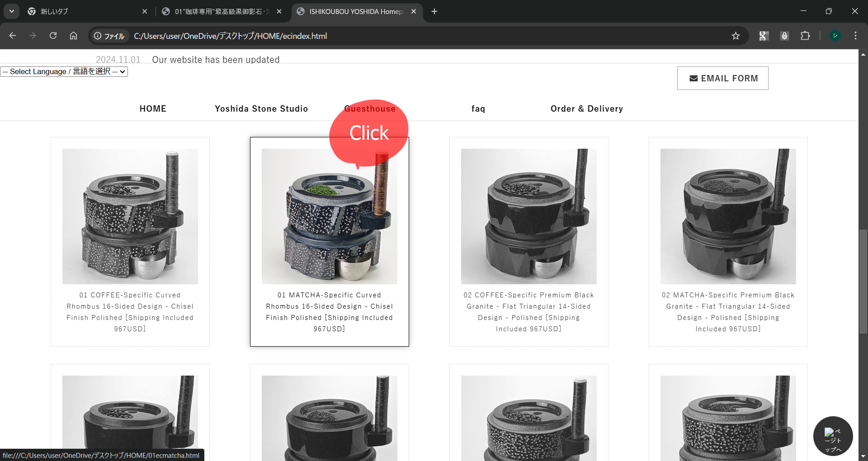
Task: Click the scrollbar down arrow
Action: tap(863, 456)
